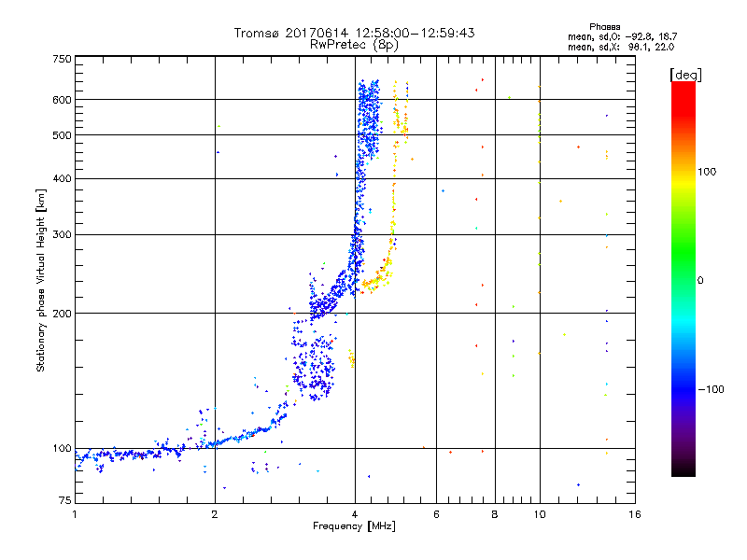The height and width of the screenshot is (560, 747).
Task: Click the y-axis '500' tick label
Action: click(62, 135)
